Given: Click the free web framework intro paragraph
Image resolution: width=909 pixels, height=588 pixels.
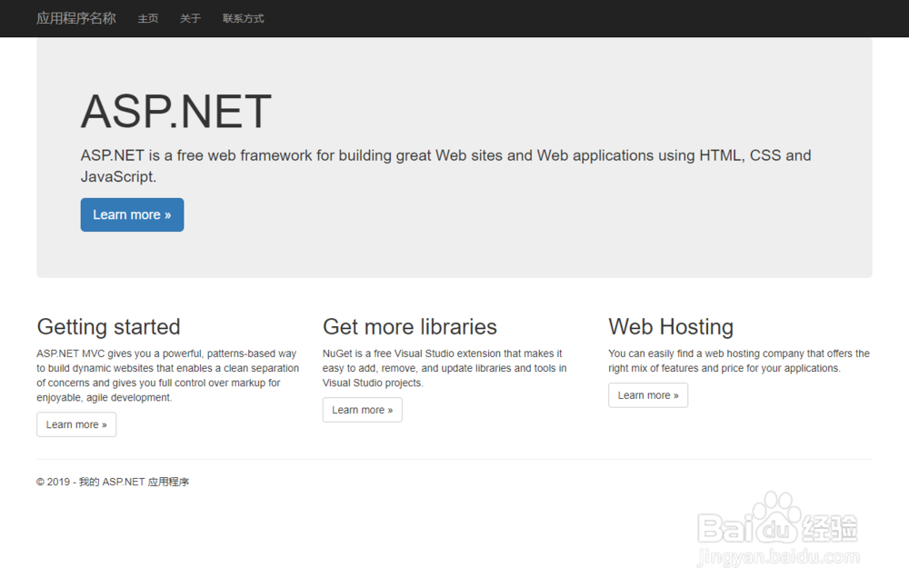Looking at the screenshot, I should tap(445, 165).
